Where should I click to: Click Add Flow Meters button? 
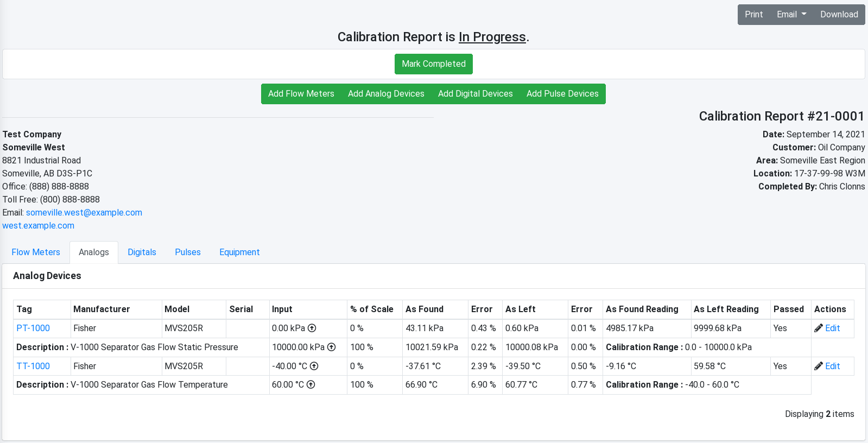click(301, 94)
